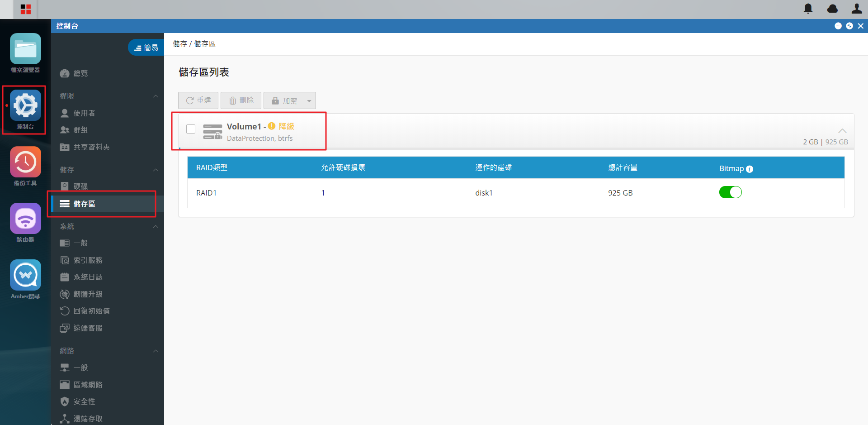868x425 pixels.
Task: Click the 重建 rebuild button
Action: [x=198, y=100]
